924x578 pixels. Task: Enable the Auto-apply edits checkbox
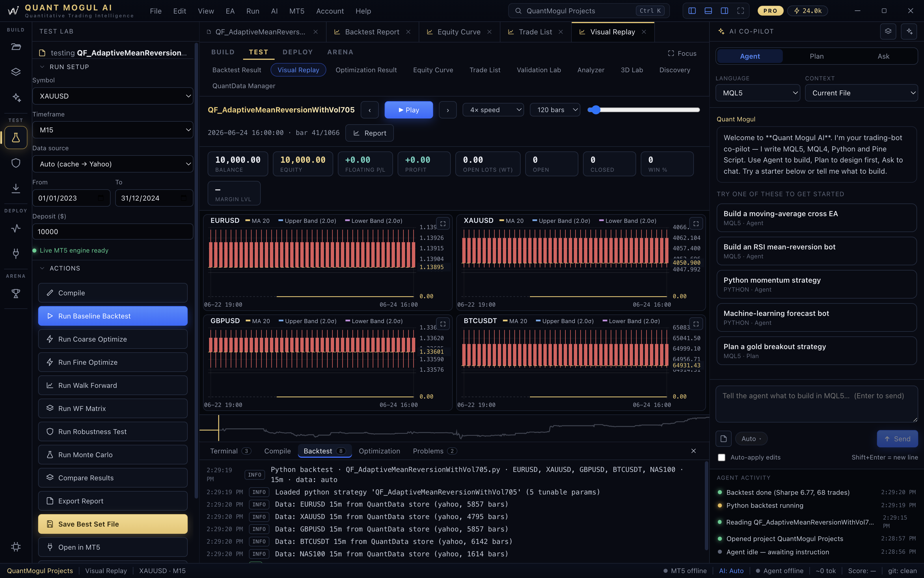(721, 457)
